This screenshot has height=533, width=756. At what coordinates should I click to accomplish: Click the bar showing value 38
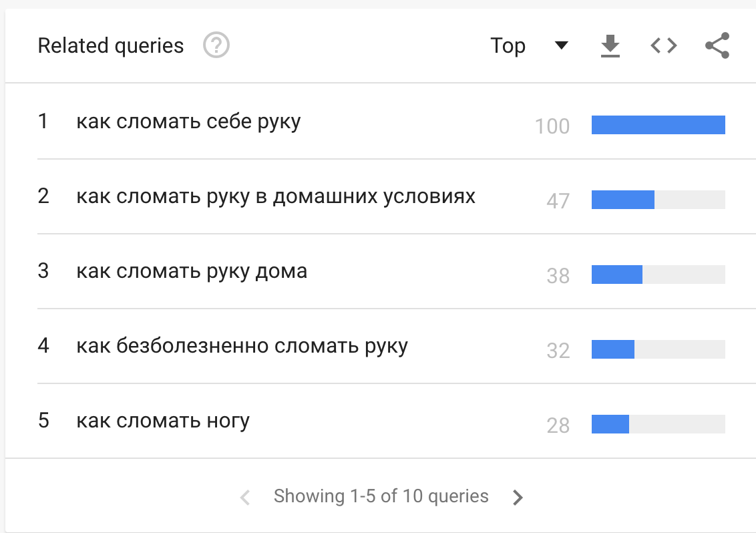[617, 275]
